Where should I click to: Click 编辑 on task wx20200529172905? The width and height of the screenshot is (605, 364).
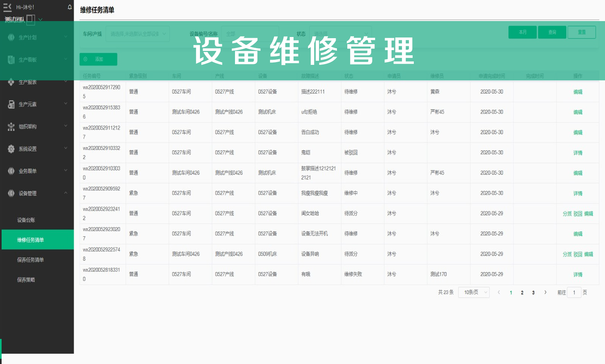click(578, 91)
